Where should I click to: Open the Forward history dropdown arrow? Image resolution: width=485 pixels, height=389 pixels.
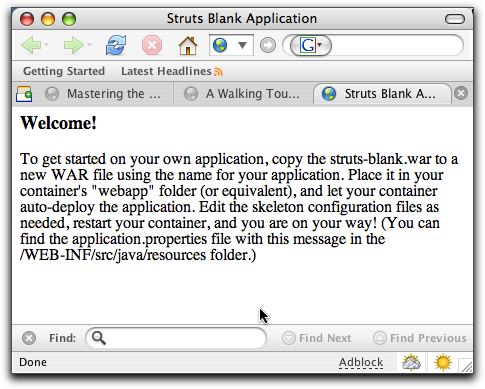click(x=89, y=44)
